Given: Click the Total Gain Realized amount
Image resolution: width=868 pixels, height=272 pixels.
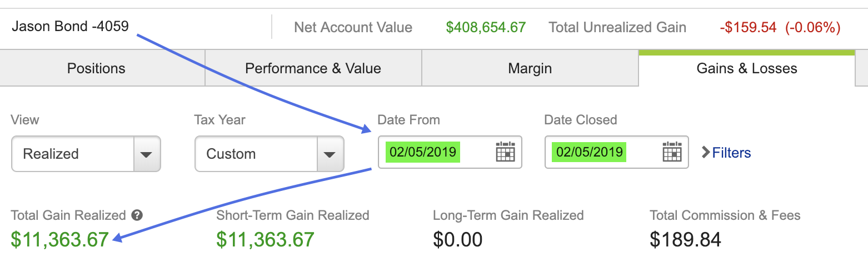Looking at the screenshot, I should point(59,239).
